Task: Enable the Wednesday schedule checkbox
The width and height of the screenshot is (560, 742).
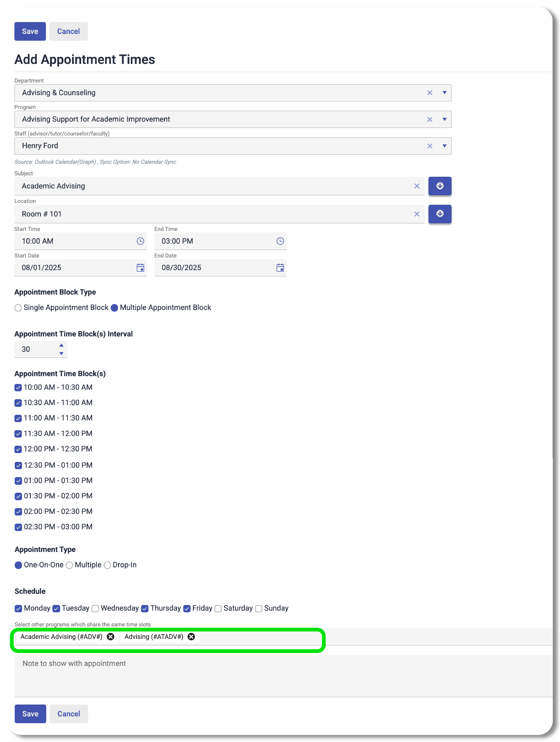Action: click(95, 609)
